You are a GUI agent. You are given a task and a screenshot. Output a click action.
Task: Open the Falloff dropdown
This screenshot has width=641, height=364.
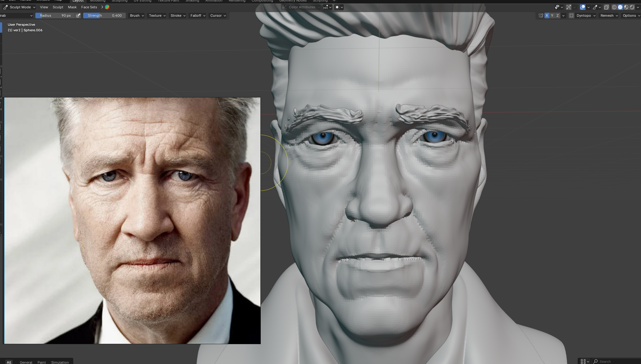pos(198,16)
